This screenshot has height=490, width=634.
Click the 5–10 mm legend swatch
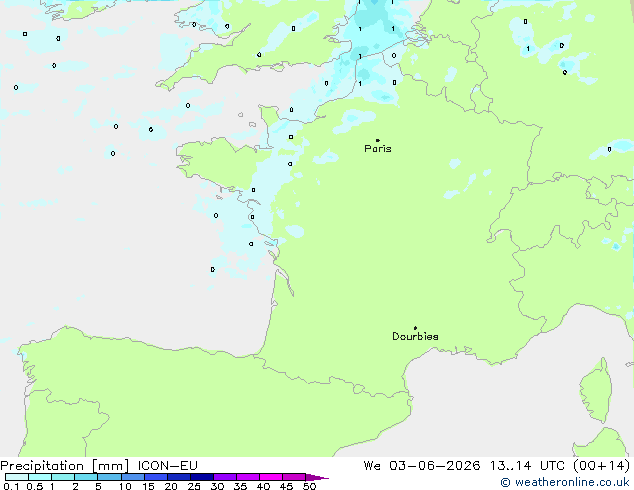point(109,477)
